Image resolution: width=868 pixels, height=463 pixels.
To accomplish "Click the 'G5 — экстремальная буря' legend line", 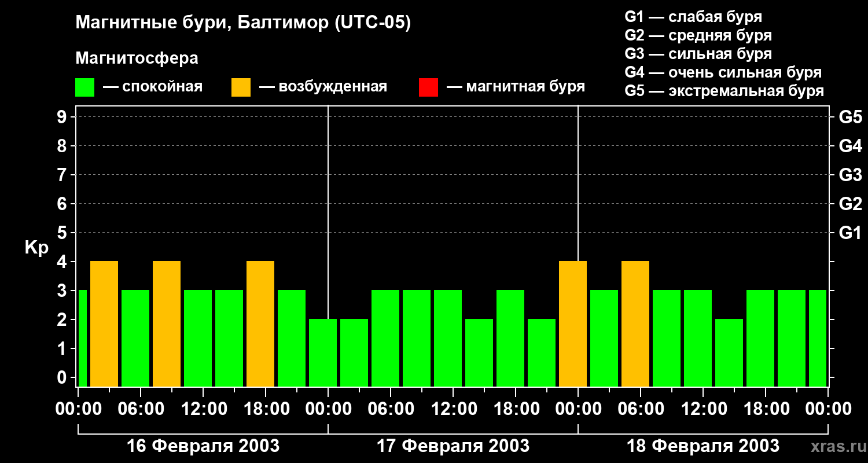I will point(724,91).
